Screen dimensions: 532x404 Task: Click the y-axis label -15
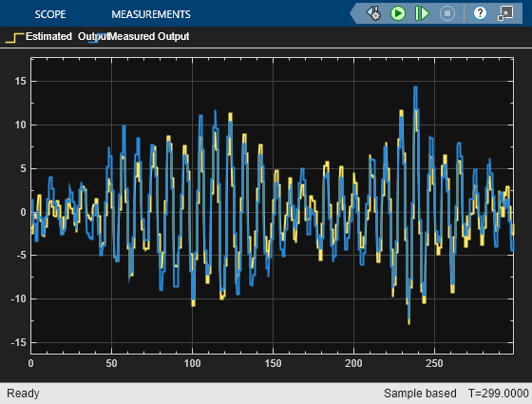[18, 342]
